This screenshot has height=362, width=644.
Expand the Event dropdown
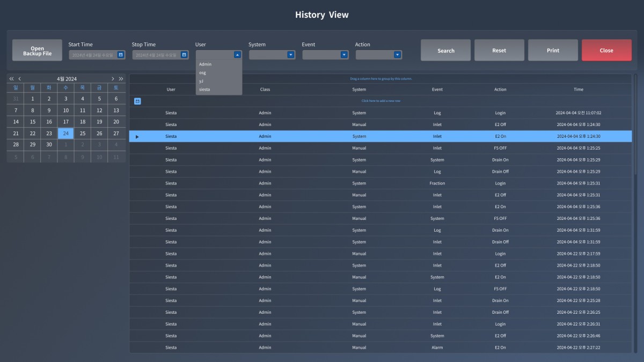(344, 55)
